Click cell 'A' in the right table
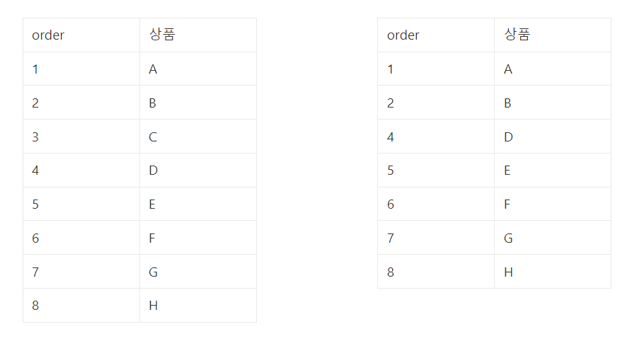 click(553, 69)
